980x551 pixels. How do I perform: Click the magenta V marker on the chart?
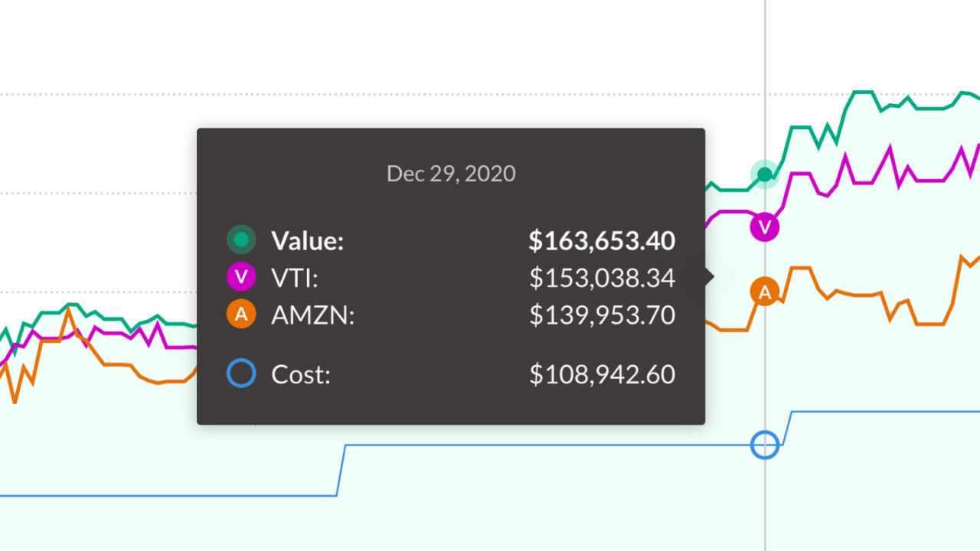(764, 227)
